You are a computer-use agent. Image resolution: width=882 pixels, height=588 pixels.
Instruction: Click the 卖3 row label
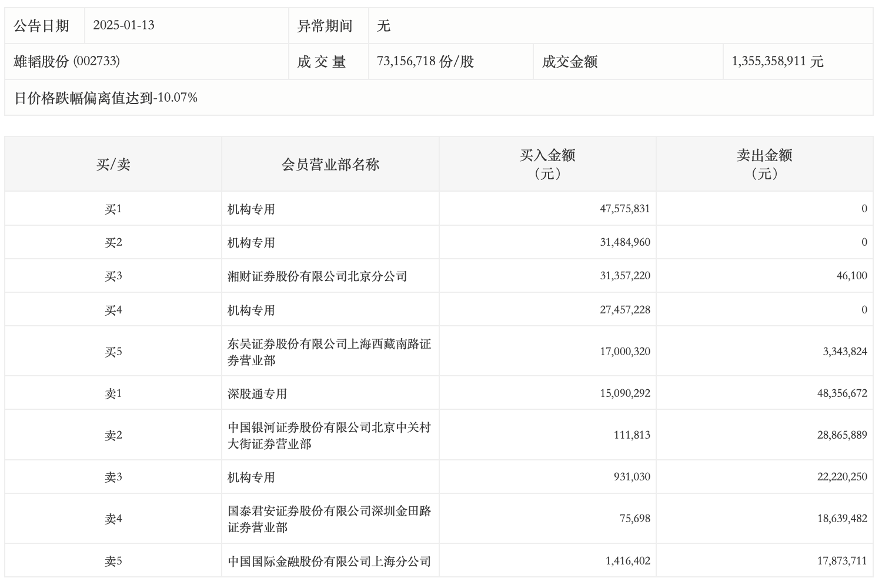click(x=113, y=477)
